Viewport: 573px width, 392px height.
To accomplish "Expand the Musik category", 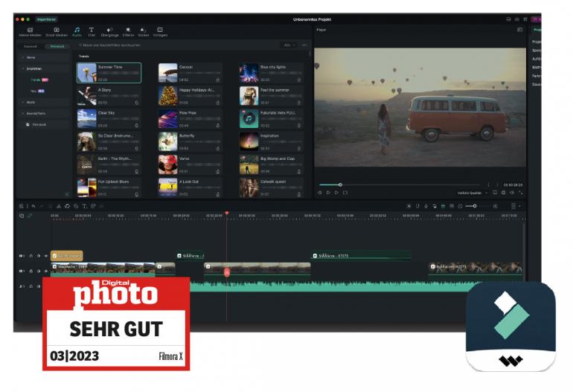I will click(x=44, y=103).
